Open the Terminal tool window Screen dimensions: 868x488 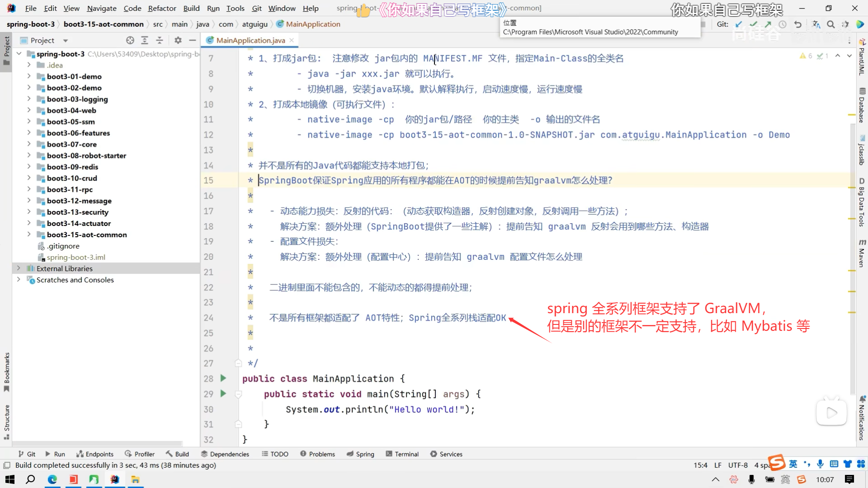coord(402,454)
